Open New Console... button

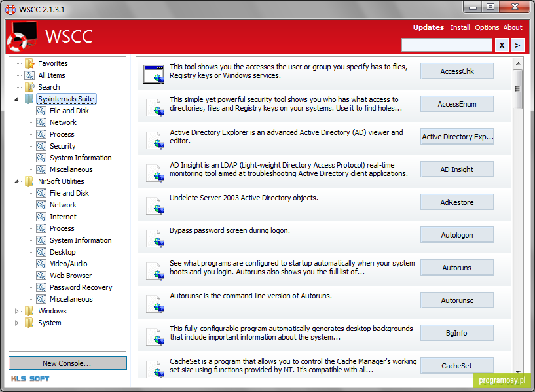click(x=67, y=363)
